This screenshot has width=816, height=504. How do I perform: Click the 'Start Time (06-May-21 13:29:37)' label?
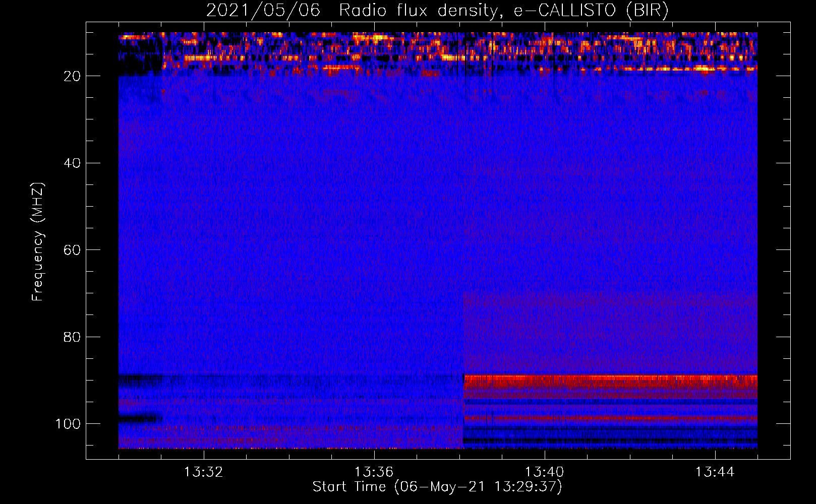(x=437, y=487)
